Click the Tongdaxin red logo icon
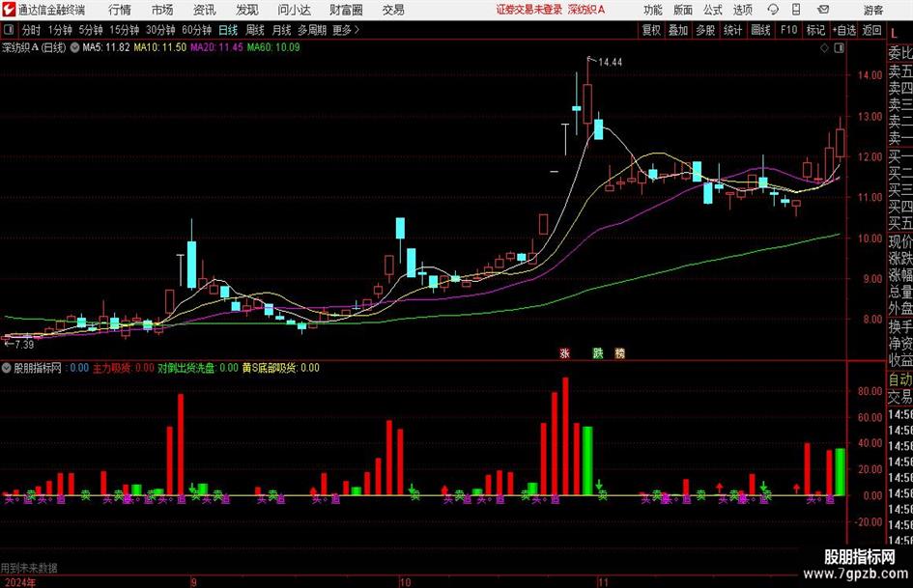 coord(8,10)
